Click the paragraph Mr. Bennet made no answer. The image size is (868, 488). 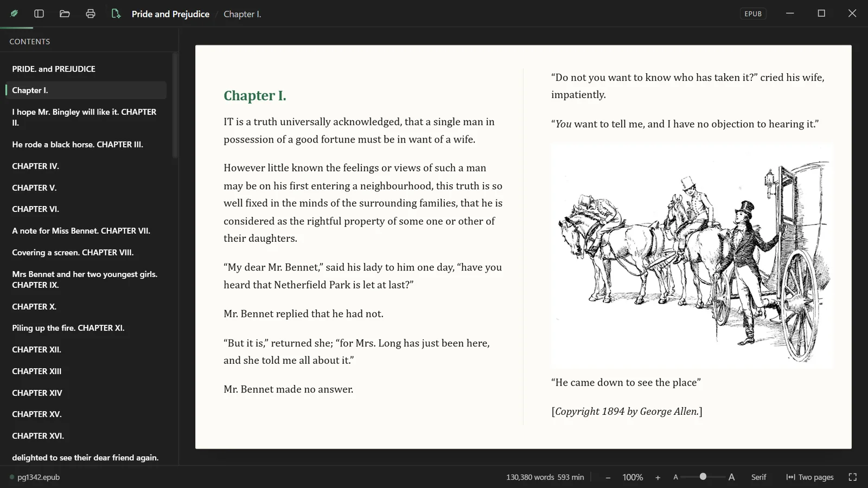coord(289,389)
